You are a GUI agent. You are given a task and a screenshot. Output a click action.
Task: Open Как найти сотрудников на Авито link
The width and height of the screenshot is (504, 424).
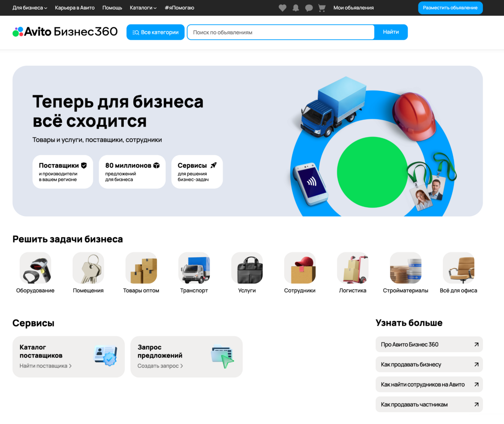tap(429, 384)
